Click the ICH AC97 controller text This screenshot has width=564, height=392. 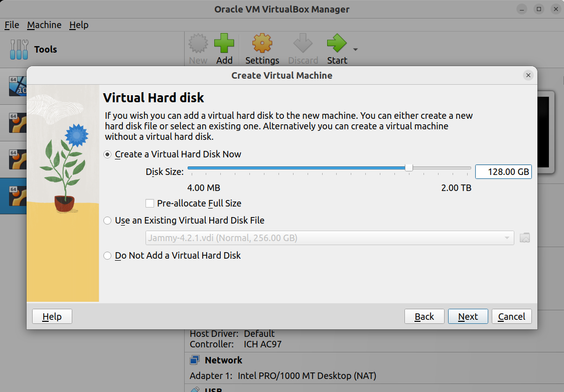(x=262, y=344)
